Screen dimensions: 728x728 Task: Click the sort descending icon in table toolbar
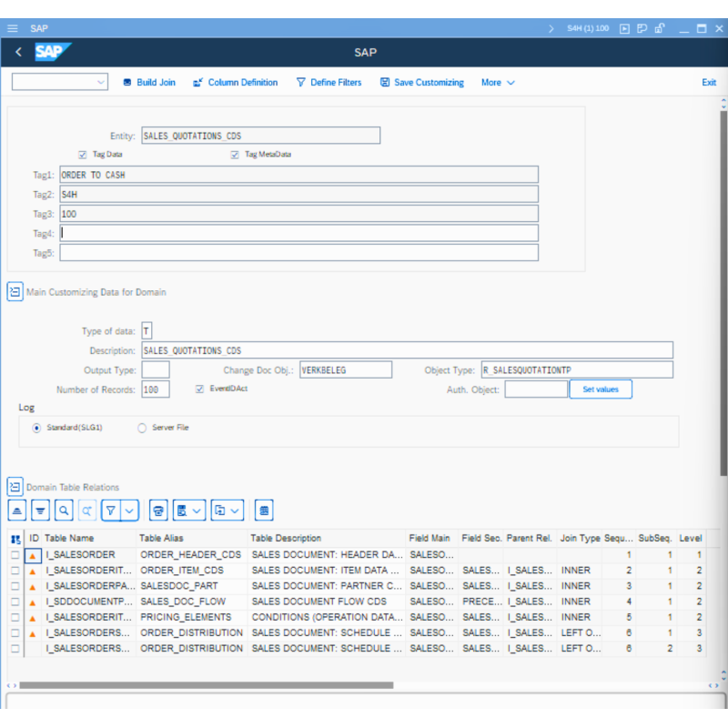pyautogui.click(x=41, y=511)
